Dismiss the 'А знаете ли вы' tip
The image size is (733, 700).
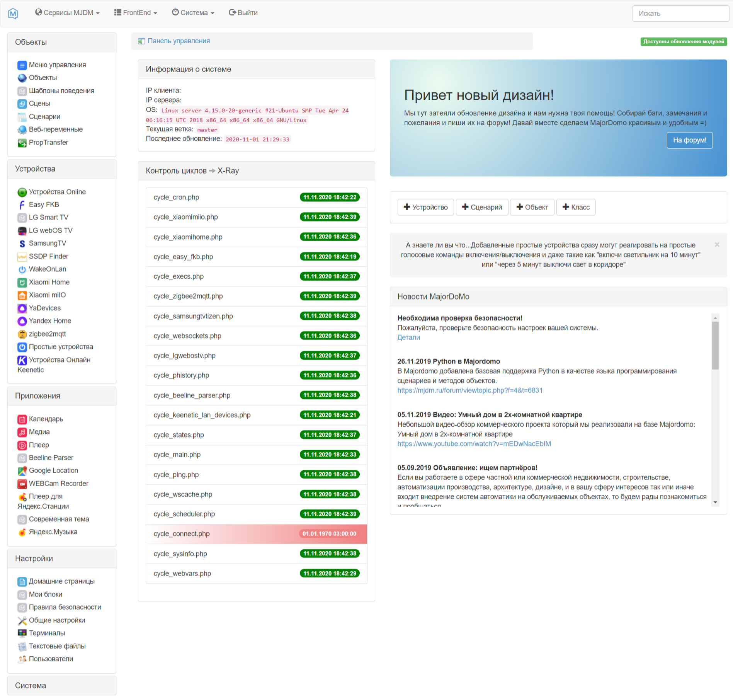[x=717, y=245]
